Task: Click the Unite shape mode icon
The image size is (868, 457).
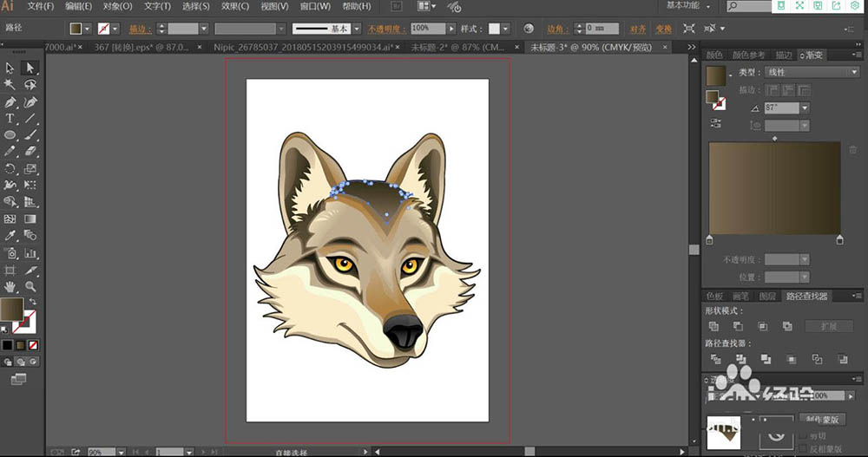Action: [x=713, y=326]
